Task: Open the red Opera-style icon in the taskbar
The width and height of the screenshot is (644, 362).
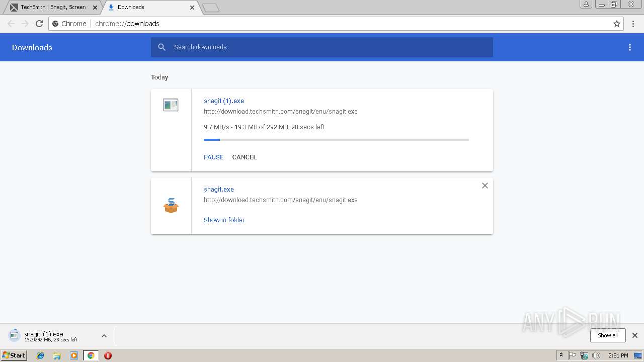Action: click(x=108, y=355)
